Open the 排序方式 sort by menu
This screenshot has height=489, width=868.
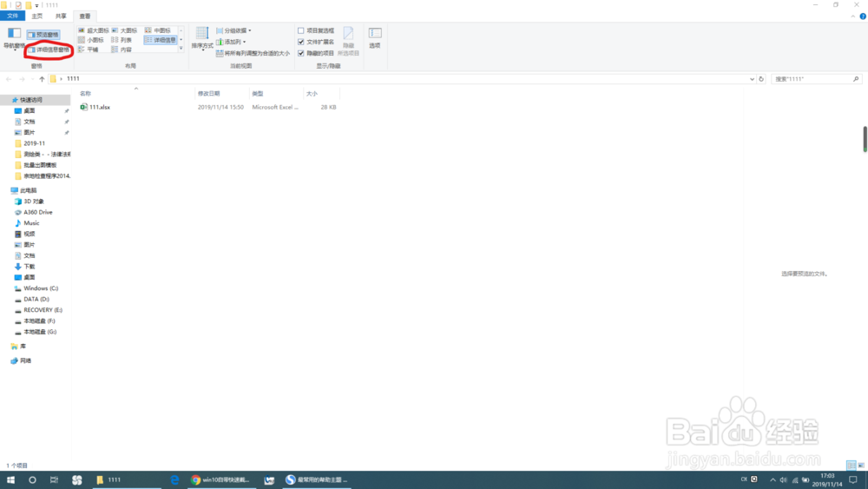coord(202,38)
